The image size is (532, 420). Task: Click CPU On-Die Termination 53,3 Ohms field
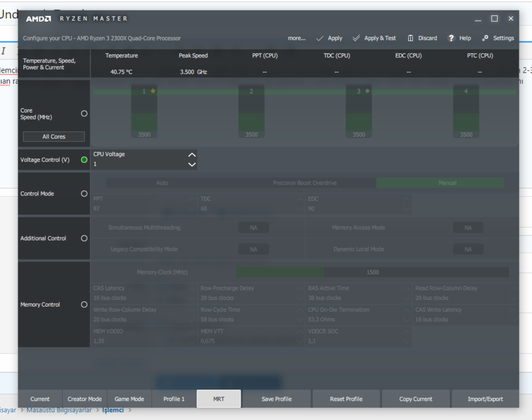pos(358,315)
